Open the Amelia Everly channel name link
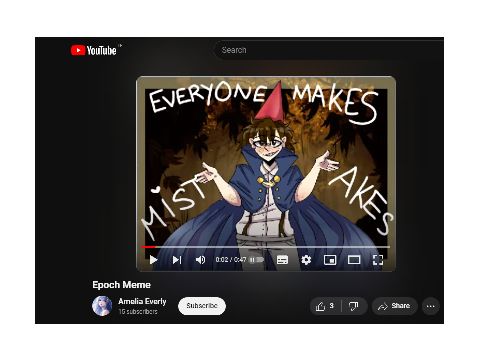Viewport: 480px width, 360px height. pos(142,301)
